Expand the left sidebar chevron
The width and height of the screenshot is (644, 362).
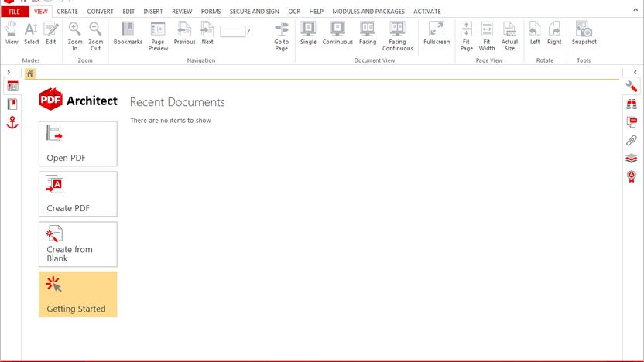click(9, 72)
